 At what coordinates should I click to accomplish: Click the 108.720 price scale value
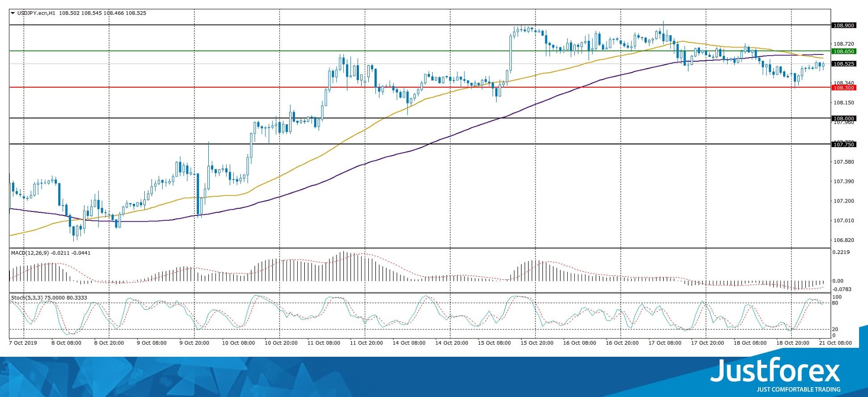point(844,44)
